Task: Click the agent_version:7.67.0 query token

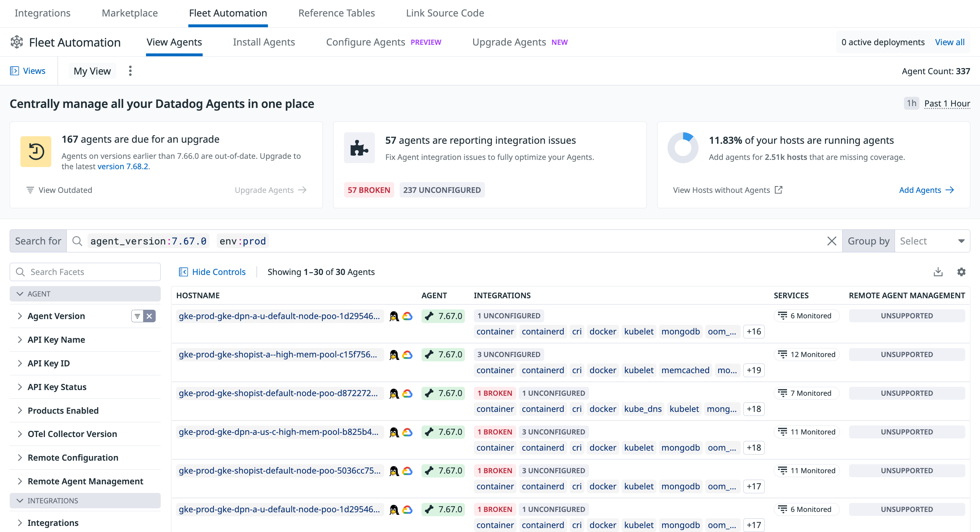Action: 149,241
